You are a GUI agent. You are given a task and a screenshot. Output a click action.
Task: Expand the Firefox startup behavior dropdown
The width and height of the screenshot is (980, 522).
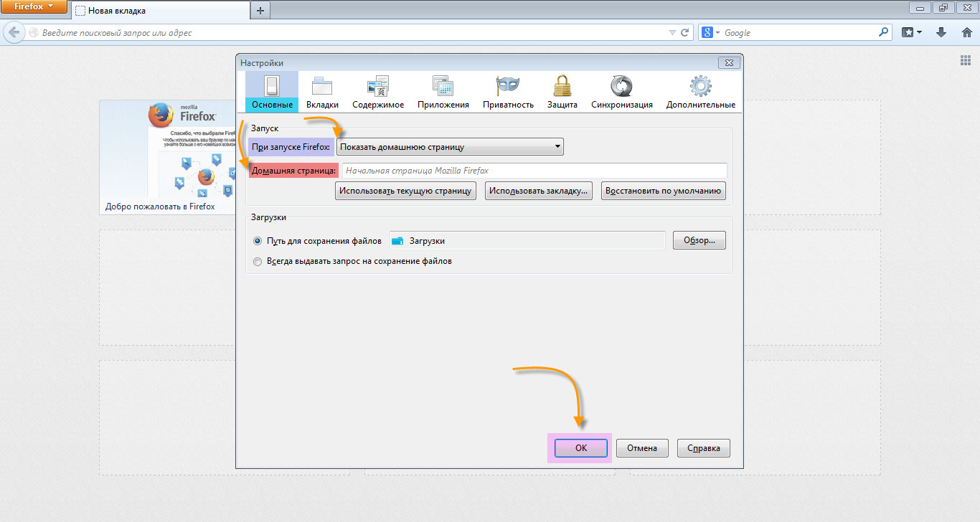tap(450, 147)
